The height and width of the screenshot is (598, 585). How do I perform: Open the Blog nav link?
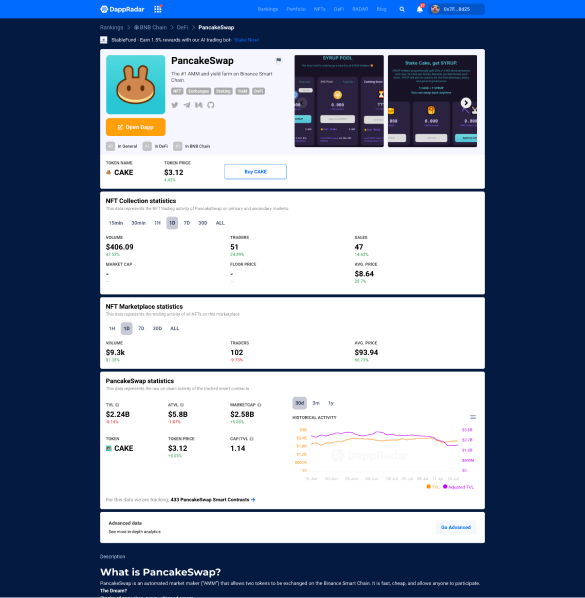point(381,9)
